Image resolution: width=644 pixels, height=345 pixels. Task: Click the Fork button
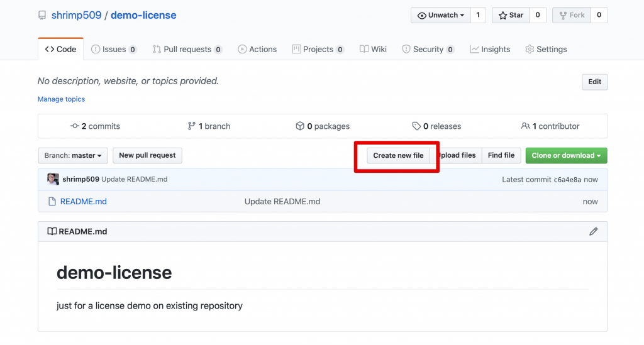[572, 15]
